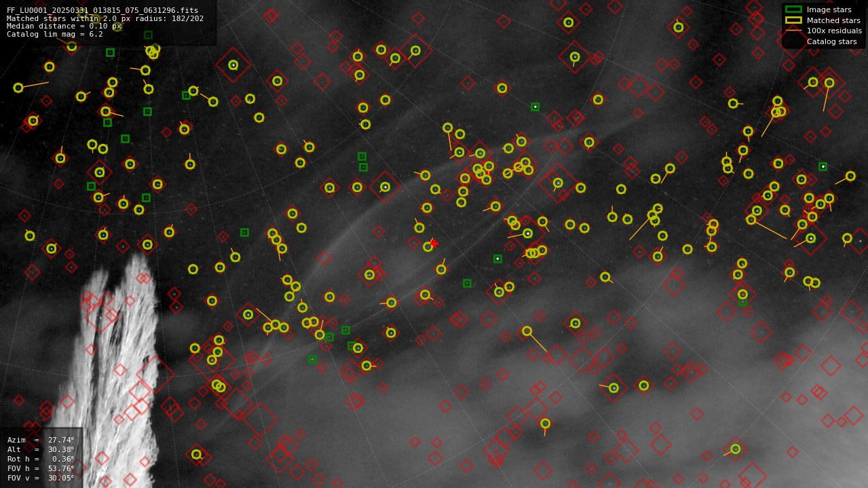This screenshot has height=488, width=868.
Task: Click the 'Azim = 27.74°' readout
Action: click(41, 440)
